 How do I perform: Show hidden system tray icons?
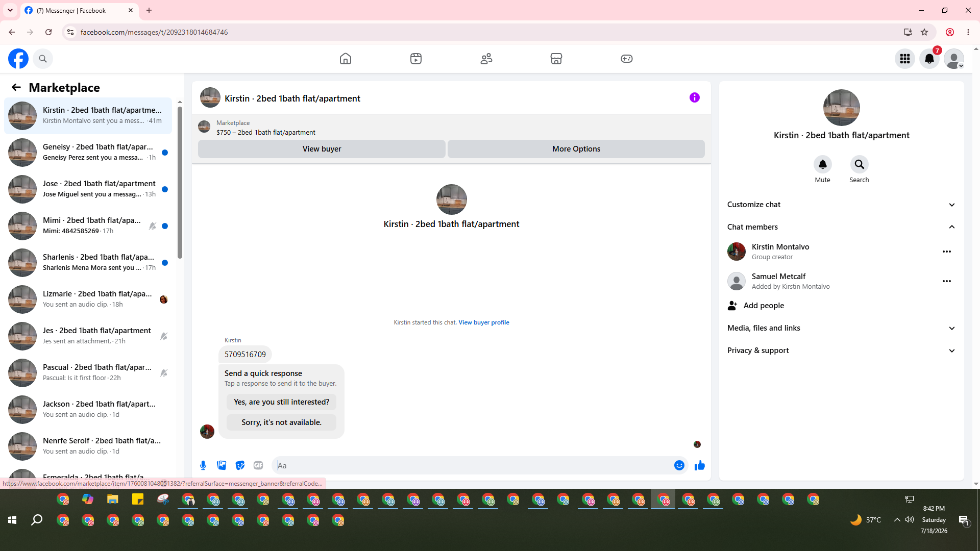897,520
